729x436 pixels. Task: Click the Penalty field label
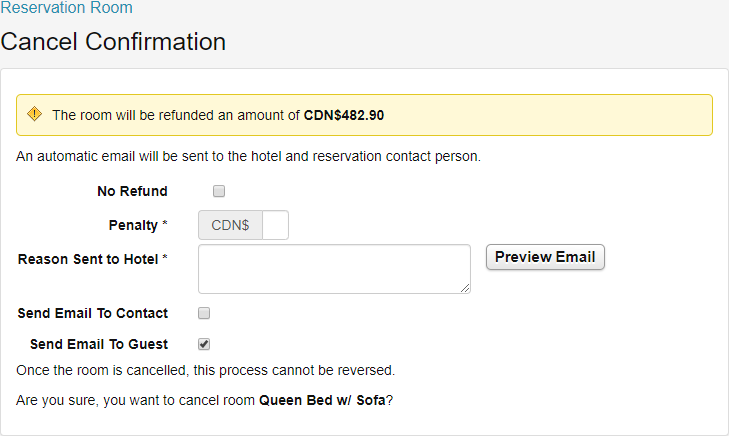133,225
